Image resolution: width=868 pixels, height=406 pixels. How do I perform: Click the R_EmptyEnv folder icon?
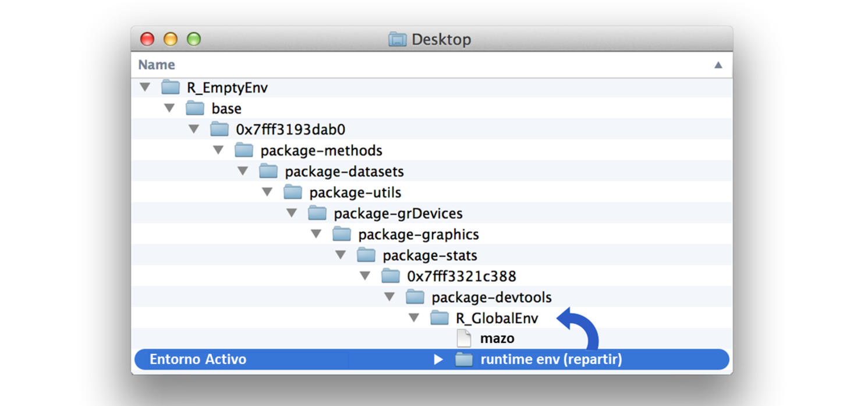pyautogui.click(x=171, y=88)
